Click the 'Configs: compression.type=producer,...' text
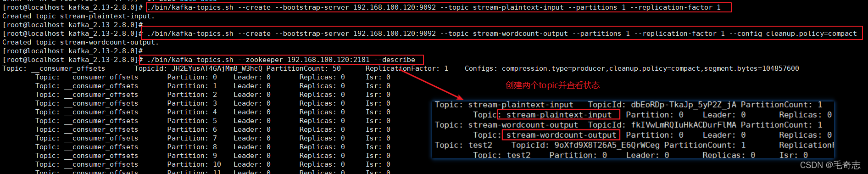The image size is (868, 174). [x=632, y=68]
